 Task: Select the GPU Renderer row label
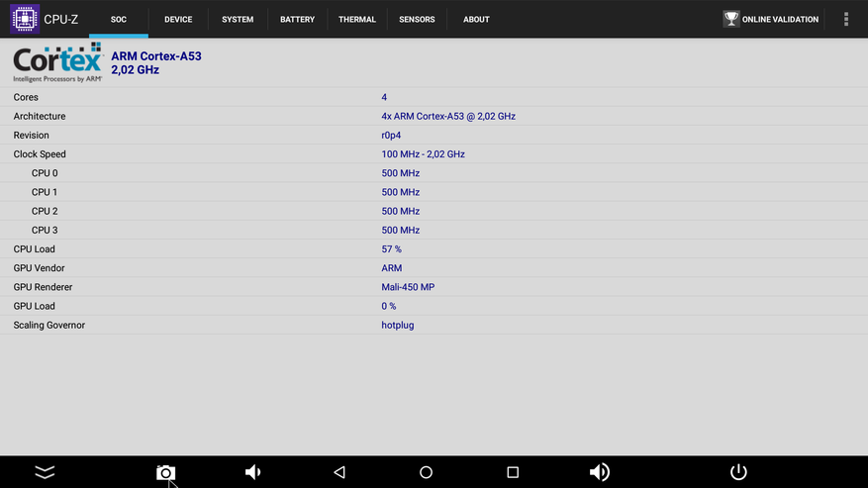(x=43, y=287)
